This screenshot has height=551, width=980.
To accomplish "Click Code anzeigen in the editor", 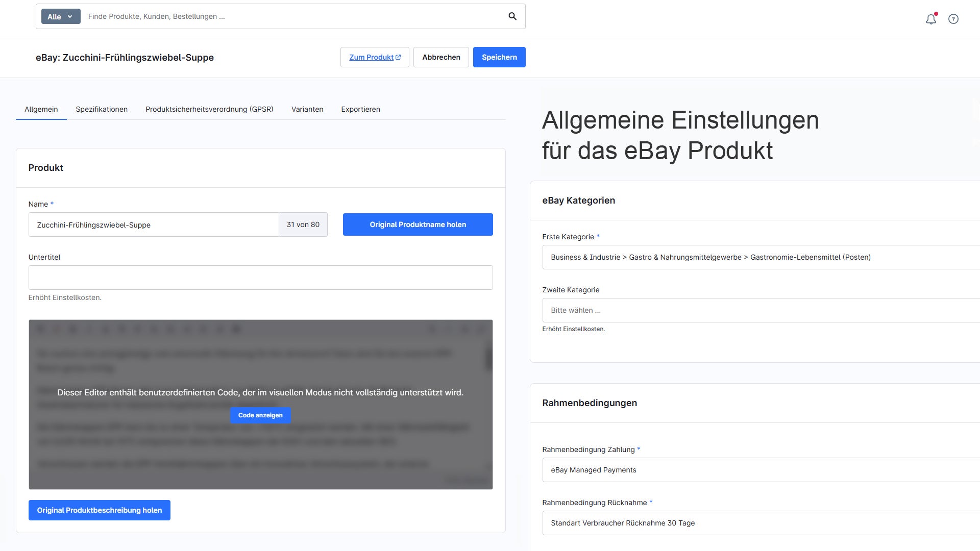I will coord(260,415).
